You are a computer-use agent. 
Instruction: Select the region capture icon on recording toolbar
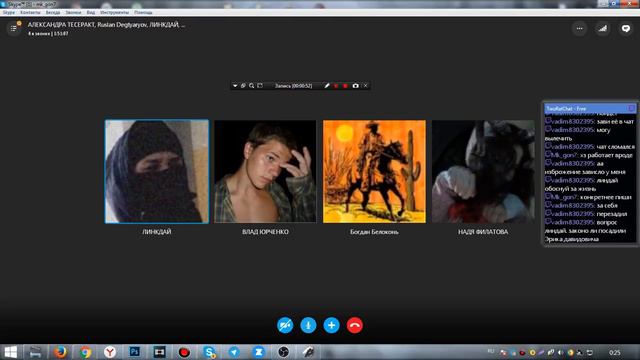[x=260, y=86]
